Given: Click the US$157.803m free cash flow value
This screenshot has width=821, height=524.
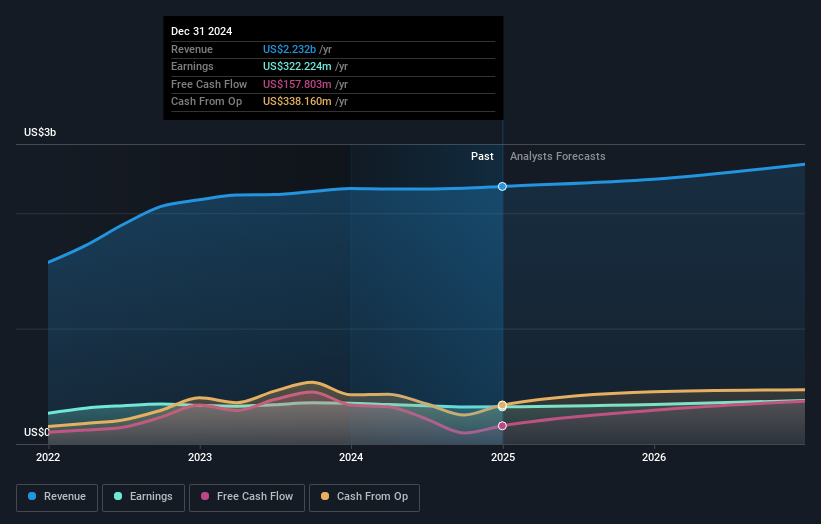Looking at the screenshot, I should pyautogui.click(x=297, y=84).
